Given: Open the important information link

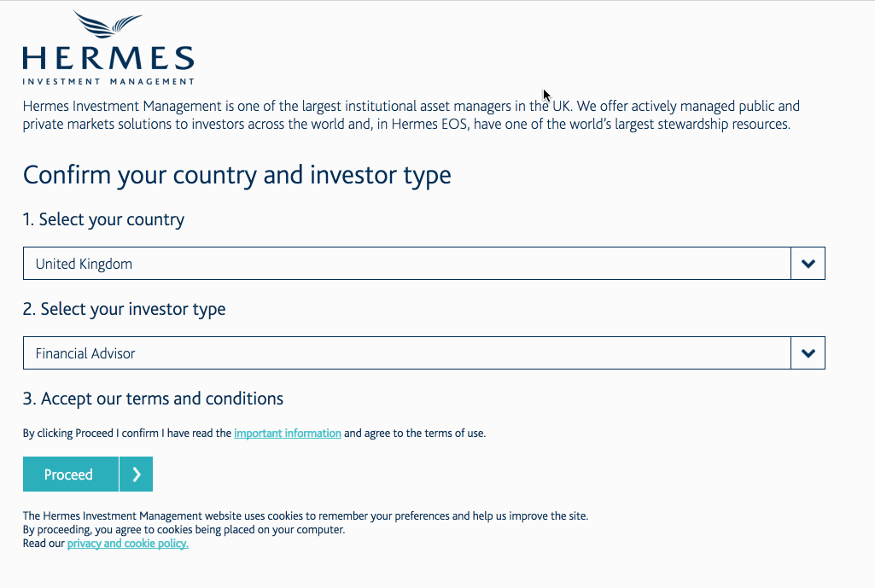Looking at the screenshot, I should coord(288,434).
